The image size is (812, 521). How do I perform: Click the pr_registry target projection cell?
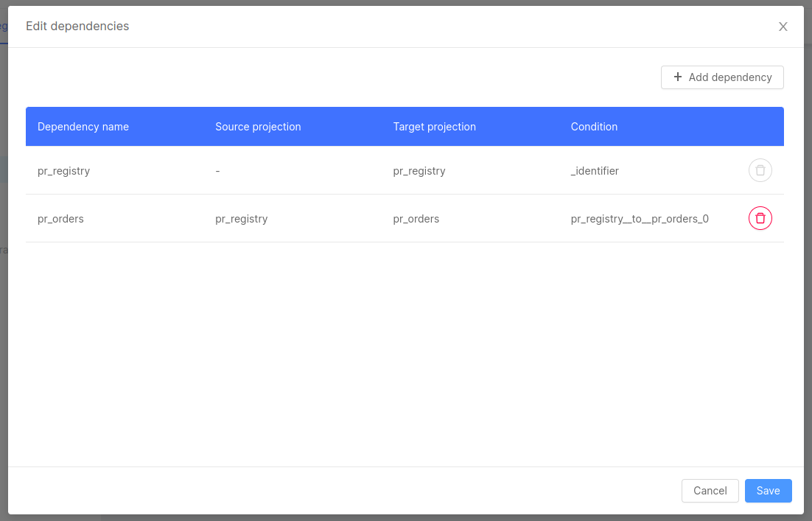(419, 170)
